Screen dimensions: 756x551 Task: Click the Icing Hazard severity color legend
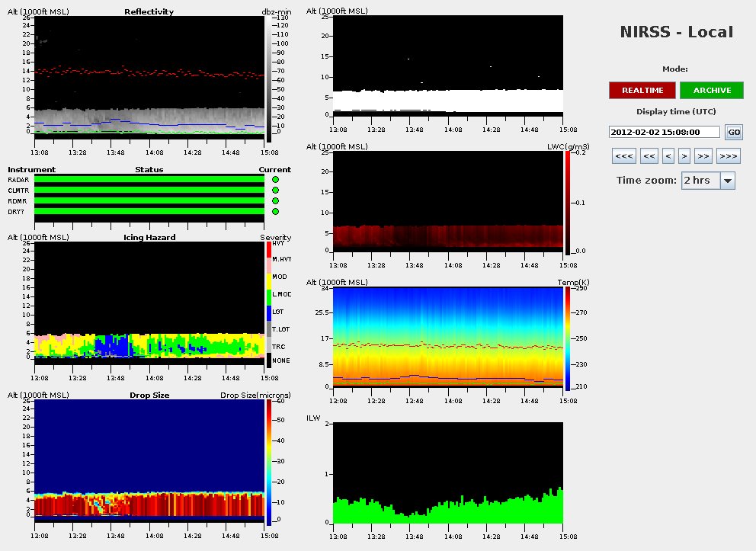[x=267, y=303]
